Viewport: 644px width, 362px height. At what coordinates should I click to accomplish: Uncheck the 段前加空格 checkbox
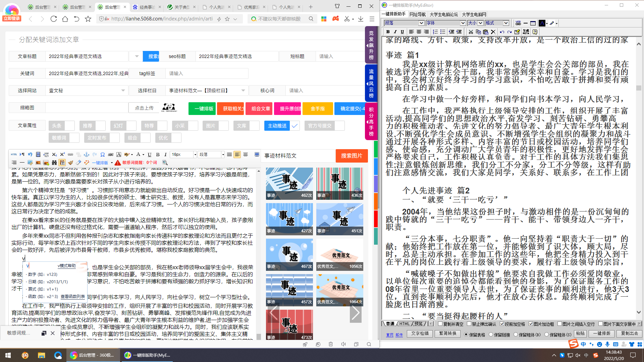point(502,324)
